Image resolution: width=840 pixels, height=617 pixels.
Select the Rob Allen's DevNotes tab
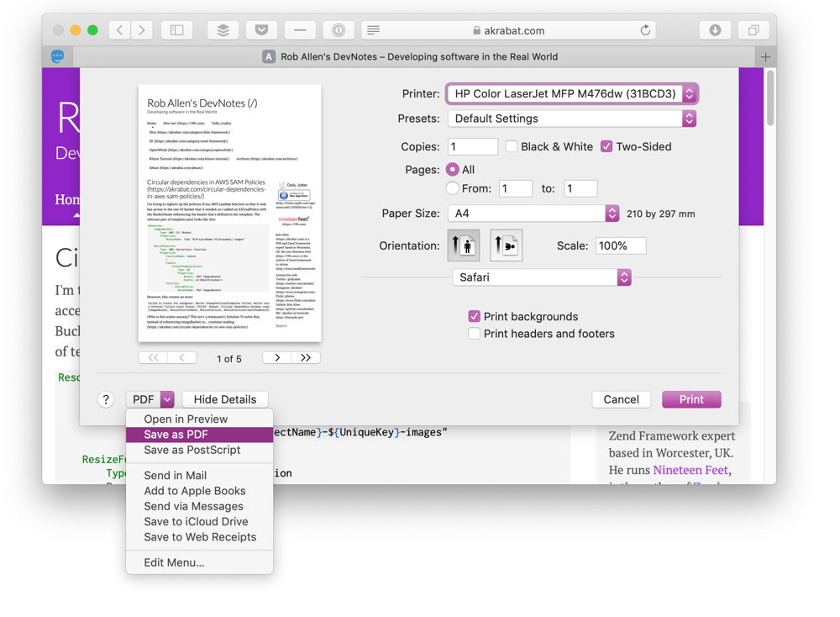(x=414, y=57)
